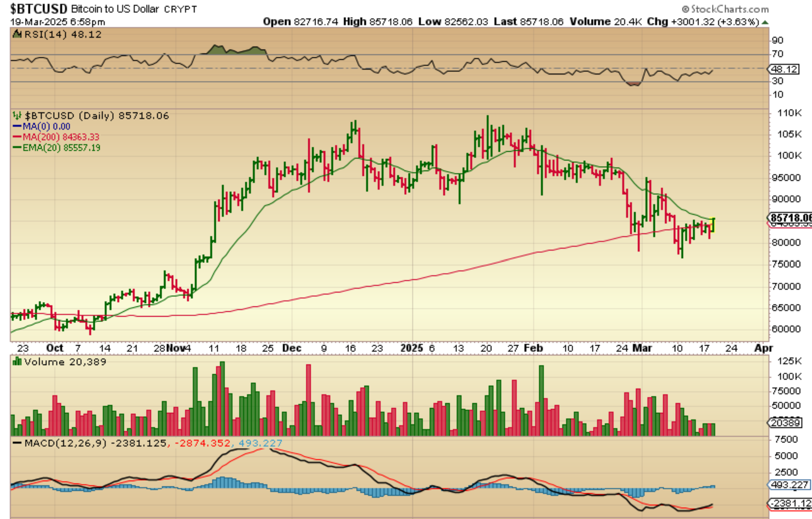This screenshot has height=519, width=812.
Task: Click the 20389 volume tag on the right axis
Action: tap(785, 423)
